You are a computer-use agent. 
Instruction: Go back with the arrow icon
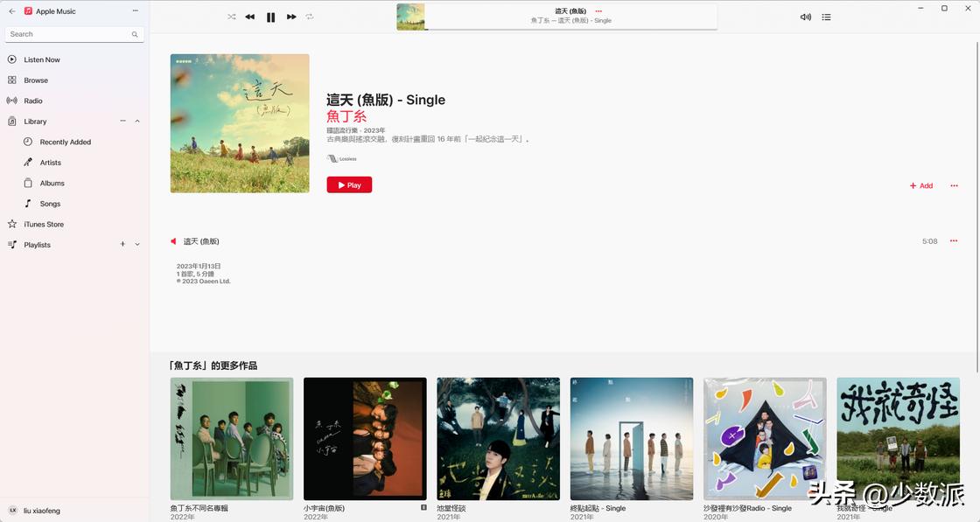[12, 11]
